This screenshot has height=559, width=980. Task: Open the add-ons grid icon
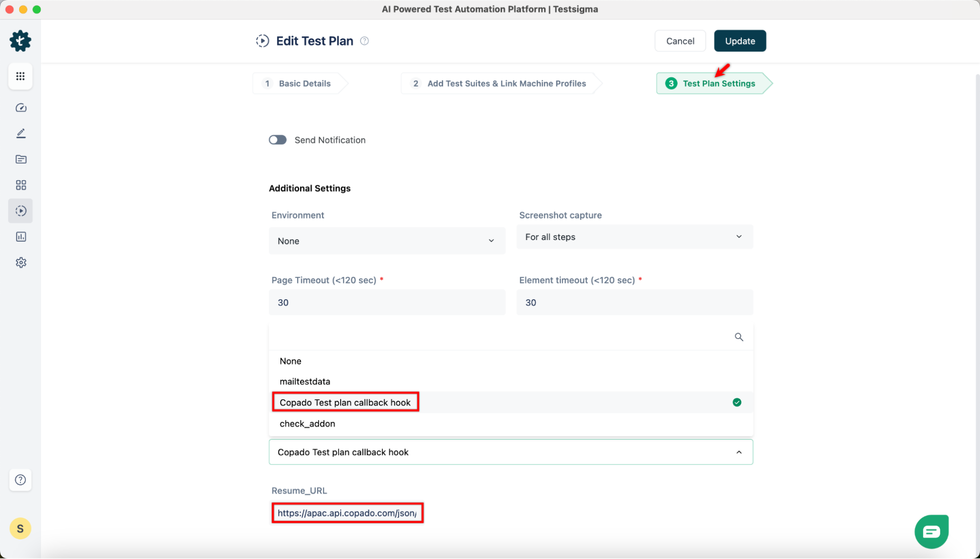coord(20,185)
